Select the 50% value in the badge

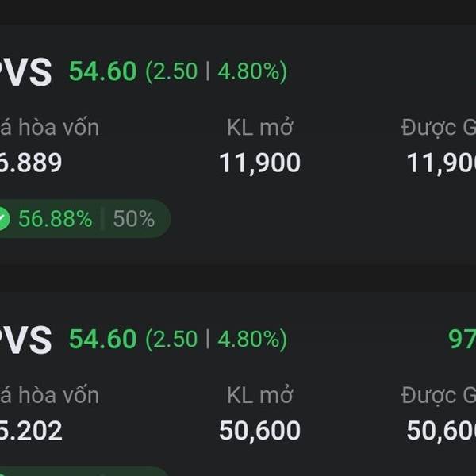coord(134,219)
